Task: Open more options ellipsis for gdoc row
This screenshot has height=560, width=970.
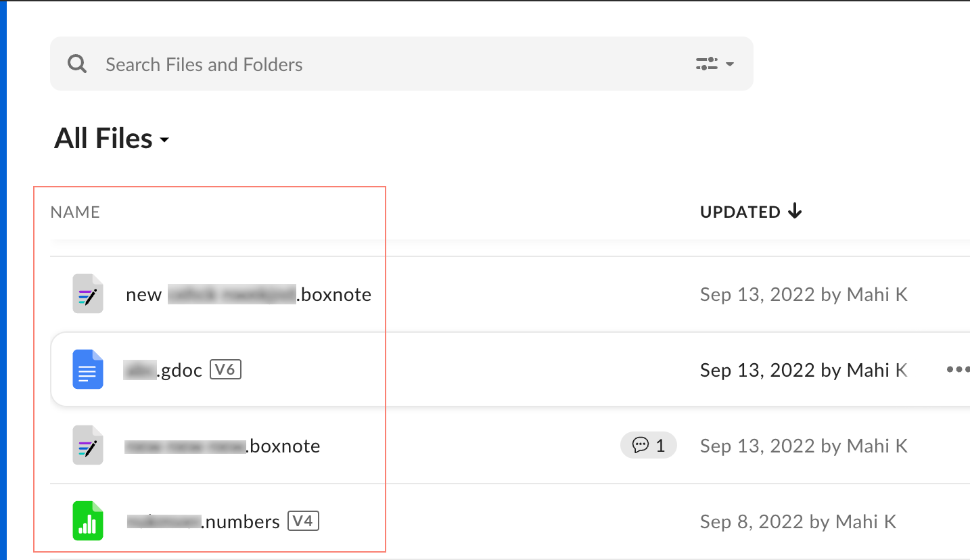Action: click(x=957, y=370)
